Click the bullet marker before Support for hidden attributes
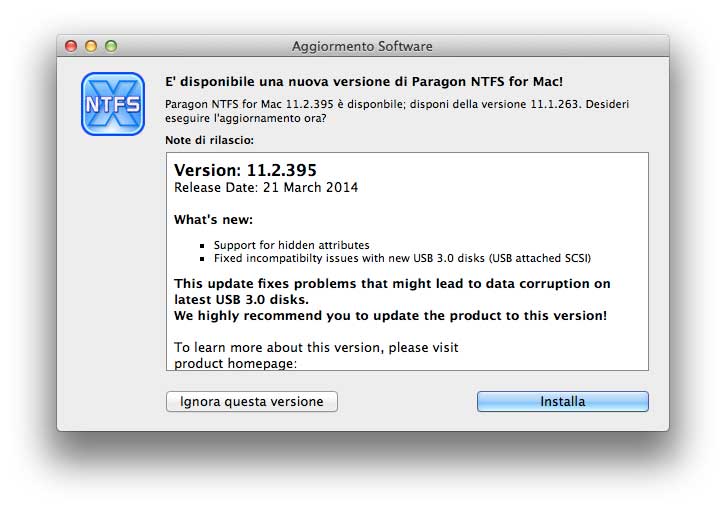 pos(202,245)
